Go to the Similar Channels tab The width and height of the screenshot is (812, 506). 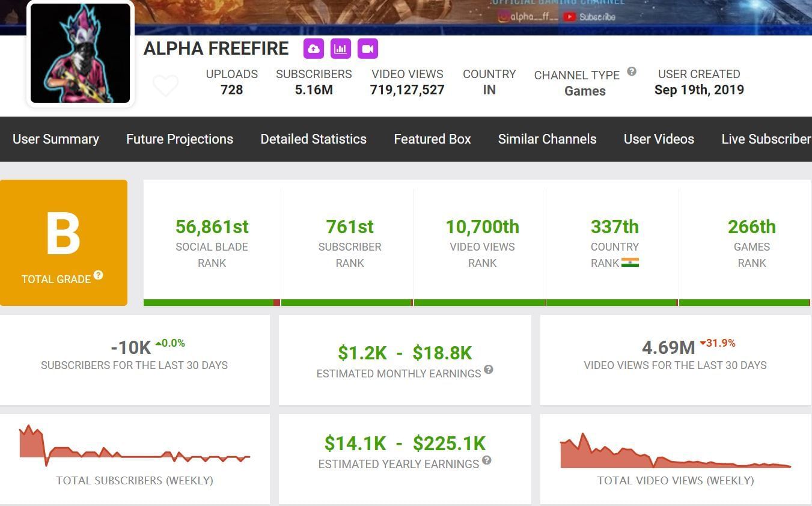tap(547, 139)
